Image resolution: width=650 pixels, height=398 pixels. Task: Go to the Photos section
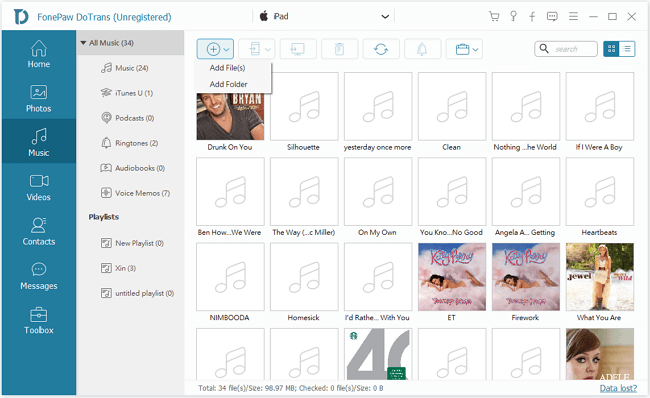39,99
